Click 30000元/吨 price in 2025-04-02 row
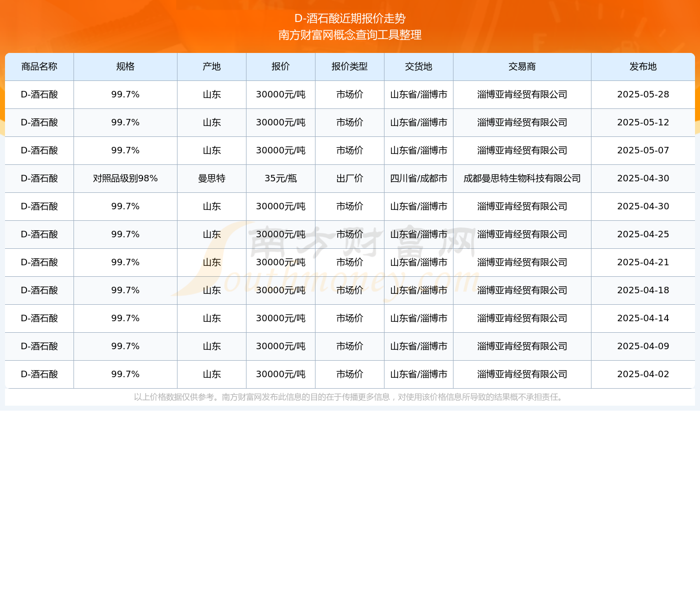Screen dimensions: 700x602 pos(281,374)
